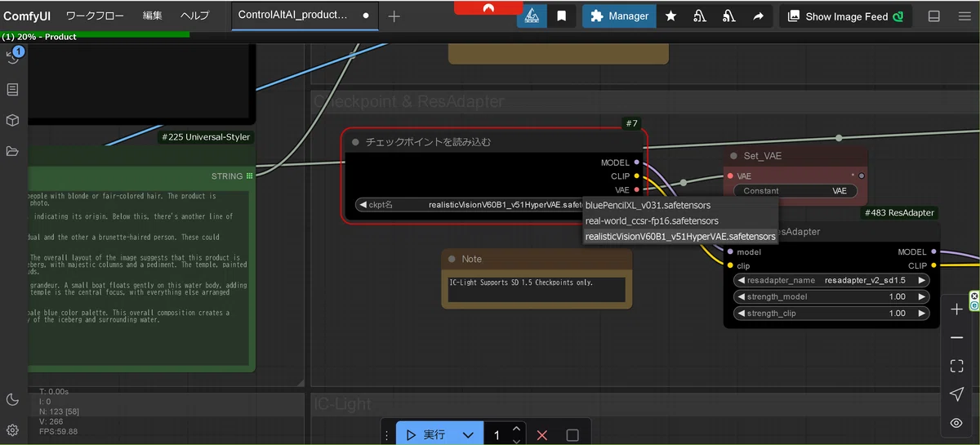This screenshot has width=980, height=445.
Task: Decrease strength_model with left arrow
Action: click(x=741, y=297)
